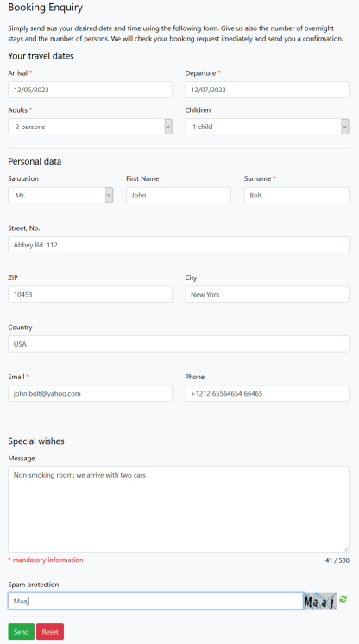Grab the Message textarea resize handle corner

pyautogui.click(x=346, y=548)
